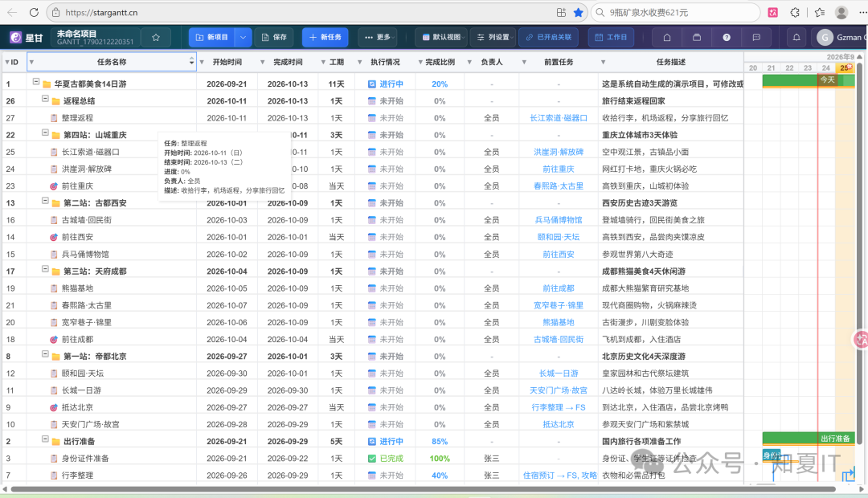Toggle the 工作日 workday setting
Screen dimensions: 868x498
611,37
